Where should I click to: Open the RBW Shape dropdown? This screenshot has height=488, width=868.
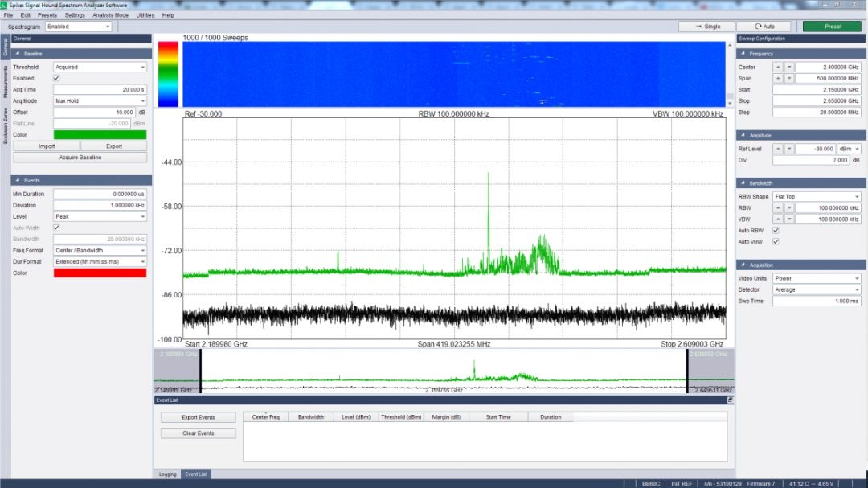(817, 197)
